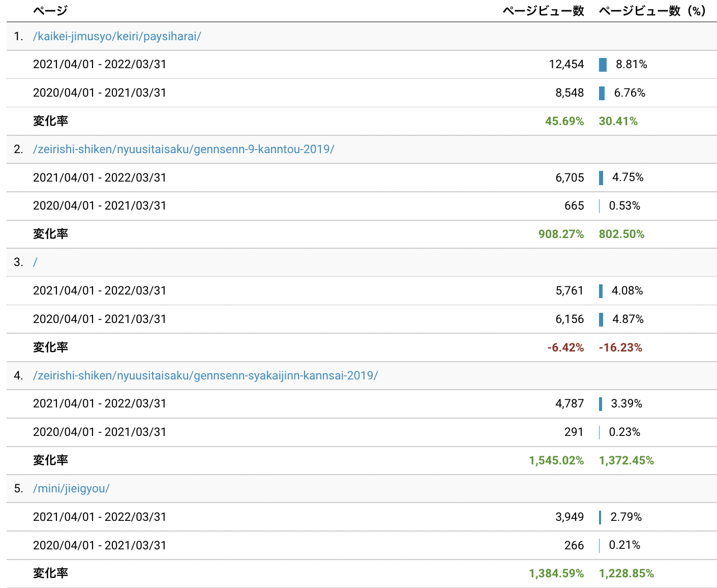Select the 12,454 pageviews value
This screenshot has height=588, width=717.
click(566, 65)
